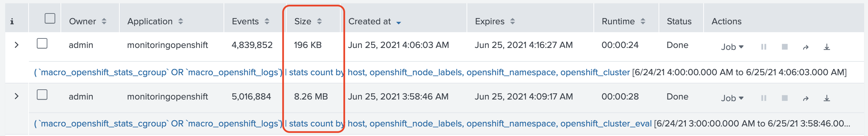
Task: Expand the first job row details
Action: pyautogui.click(x=16, y=45)
